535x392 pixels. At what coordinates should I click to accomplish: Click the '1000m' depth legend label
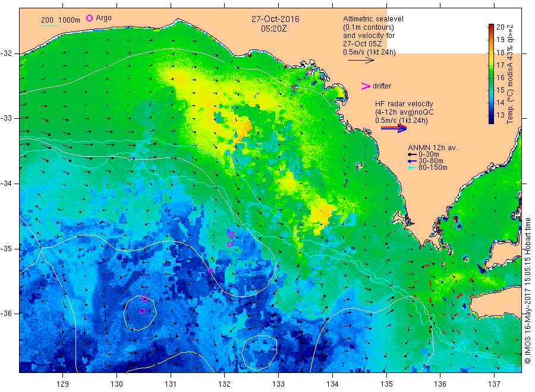[70, 20]
